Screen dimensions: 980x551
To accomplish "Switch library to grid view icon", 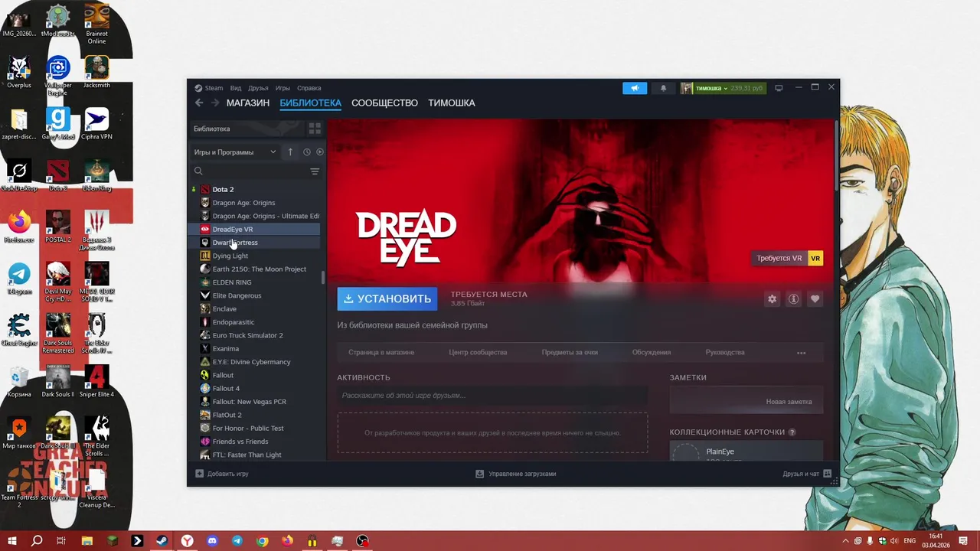I will click(315, 129).
